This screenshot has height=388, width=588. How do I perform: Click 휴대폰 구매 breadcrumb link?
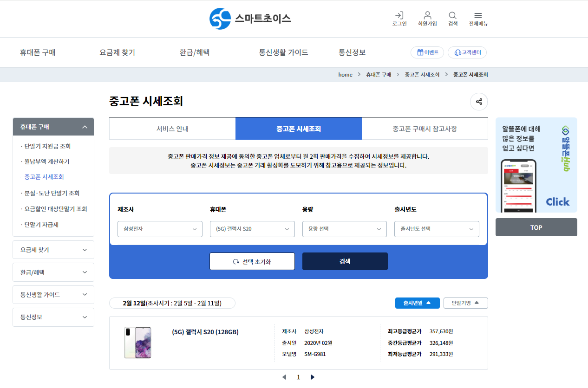point(379,75)
